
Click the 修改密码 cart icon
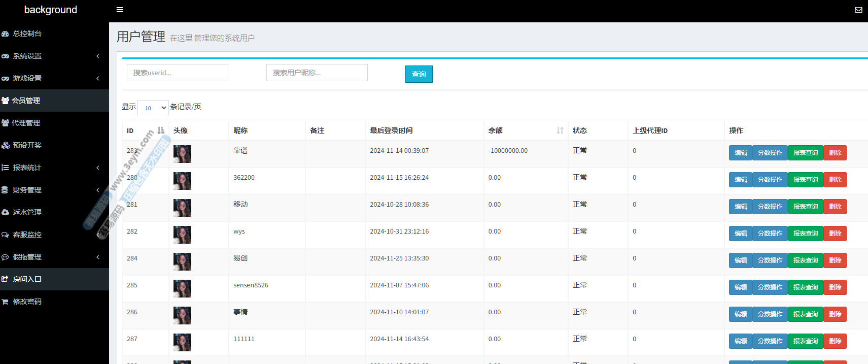(x=6, y=302)
